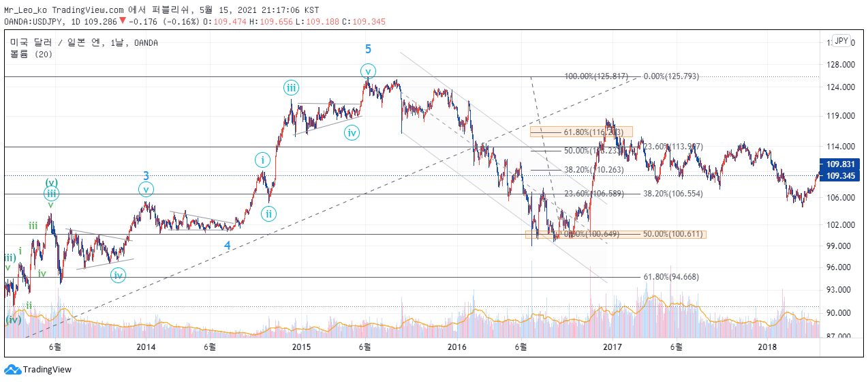Click the 102.000 price axis label
Image resolution: width=868 pixels, height=382 pixels.
tap(842, 224)
